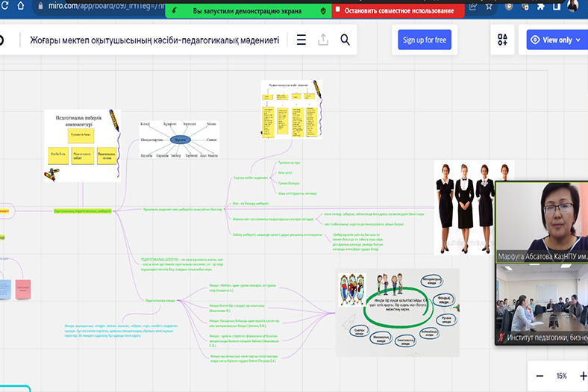Click the 15% zoom level indicator

pos(561,376)
